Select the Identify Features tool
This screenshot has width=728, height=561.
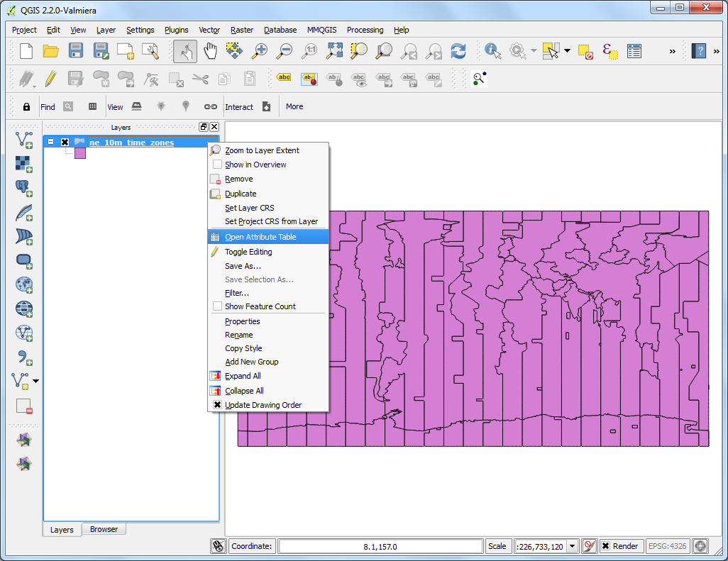click(x=492, y=51)
